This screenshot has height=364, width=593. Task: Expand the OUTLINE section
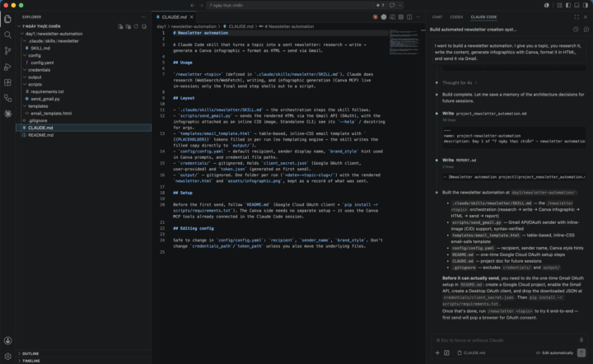30,353
